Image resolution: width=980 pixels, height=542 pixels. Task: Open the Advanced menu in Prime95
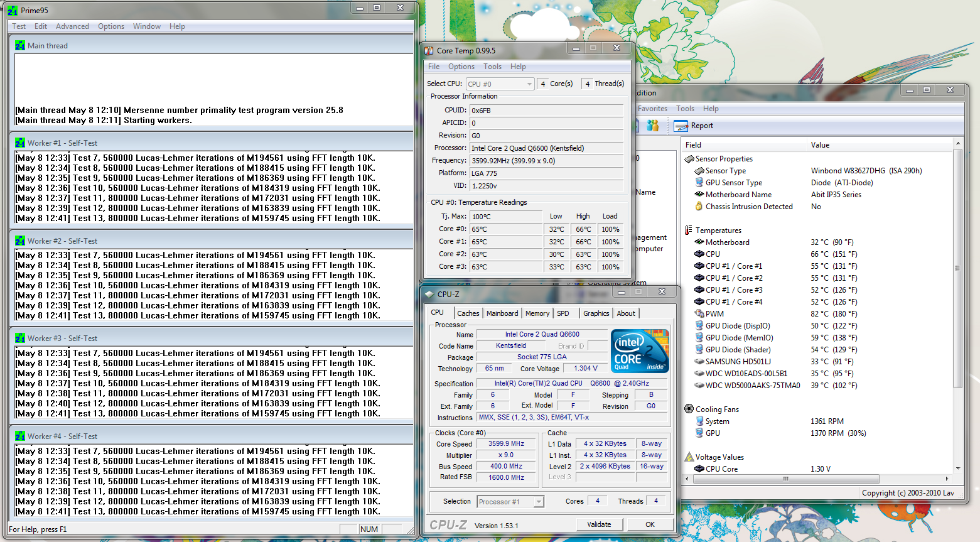72,26
